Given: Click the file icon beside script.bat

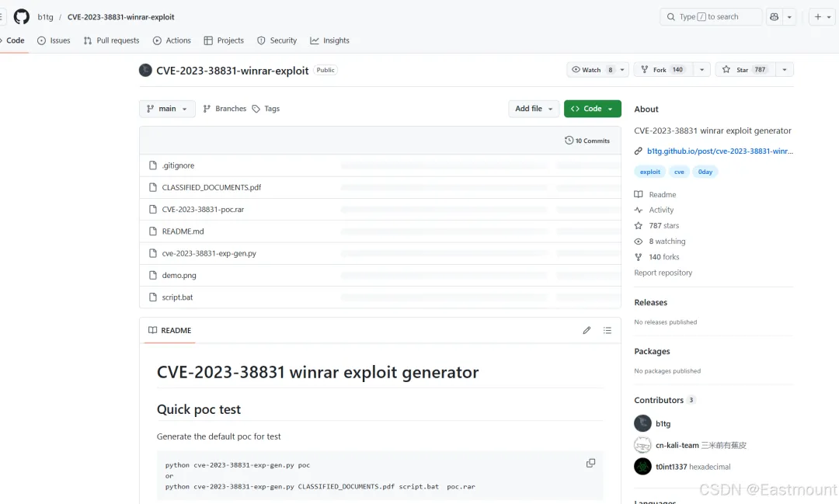Looking at the screenshot, I should tap(153, 297).
